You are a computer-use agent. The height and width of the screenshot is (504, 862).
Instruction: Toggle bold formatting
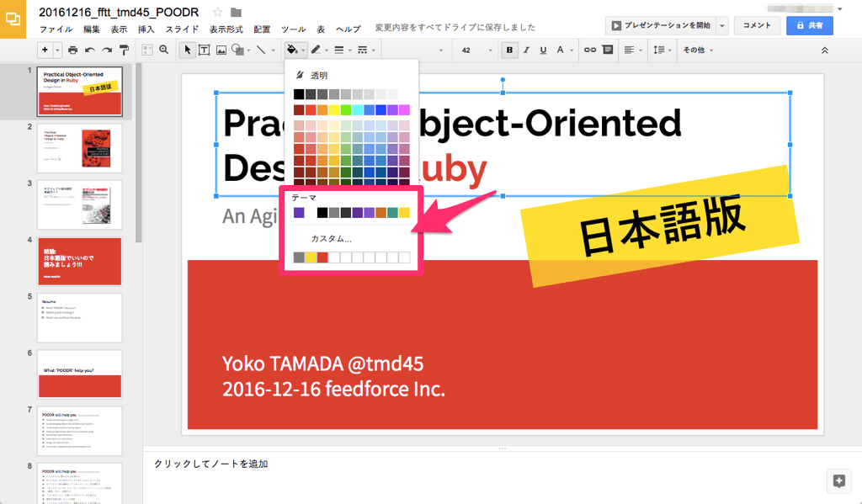[509, 50]
